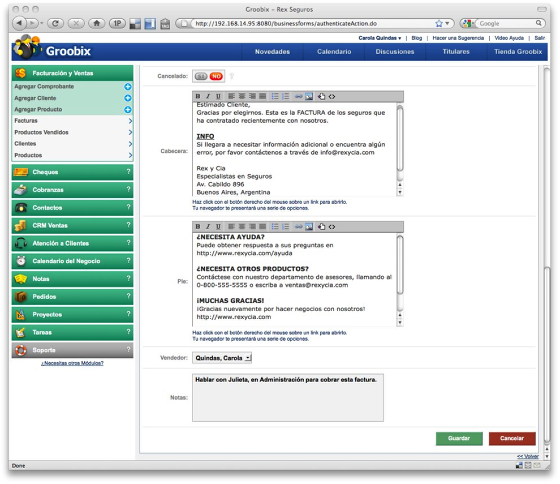The height and width of the screenshot is (484, 560).
Task: Open Carola Quindas user menu
Action: click(x=380, y=38)
